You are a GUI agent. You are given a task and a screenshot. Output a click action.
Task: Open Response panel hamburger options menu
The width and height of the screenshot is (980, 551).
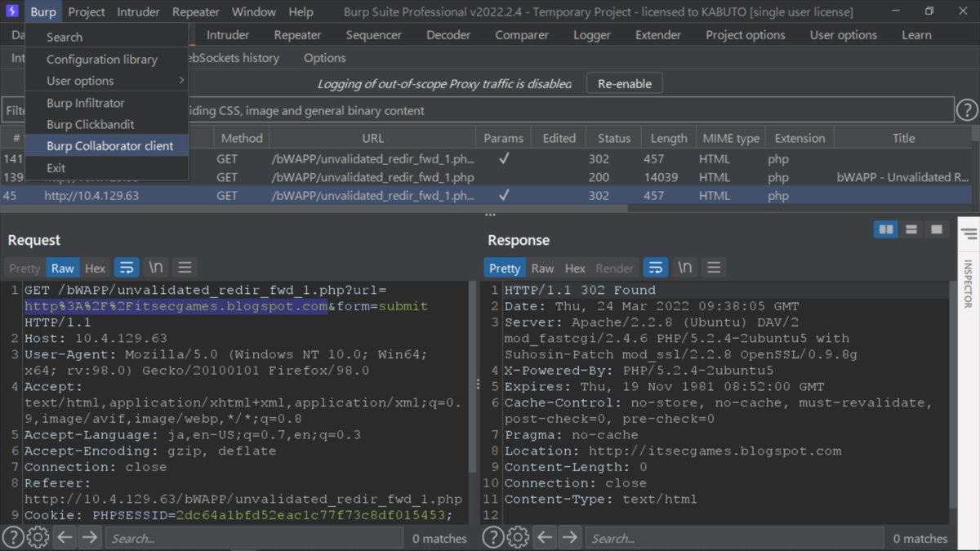(714, 268)
